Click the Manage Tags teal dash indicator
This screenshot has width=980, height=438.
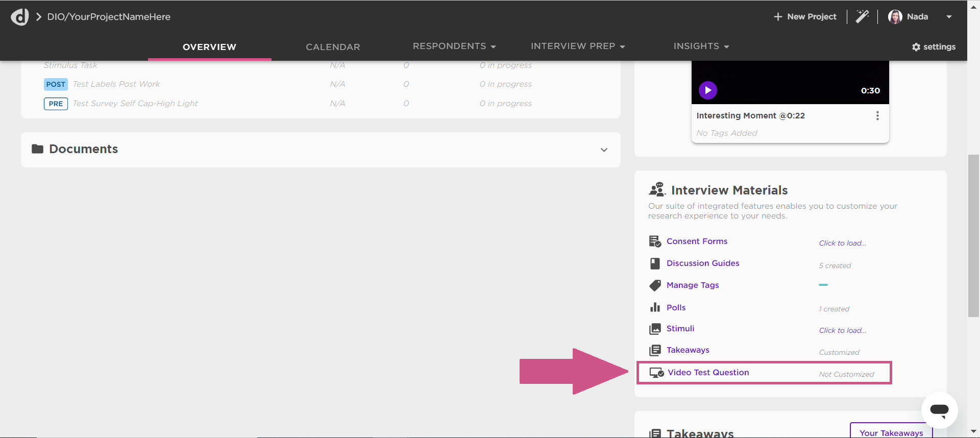pos(823,285)
